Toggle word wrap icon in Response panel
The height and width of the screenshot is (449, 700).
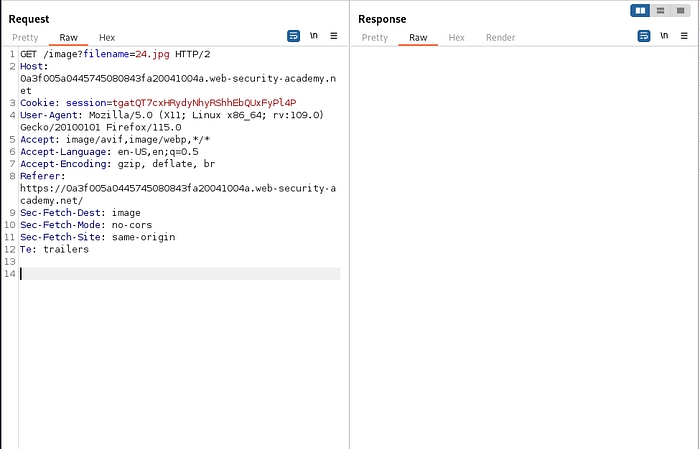click(643, 36)
